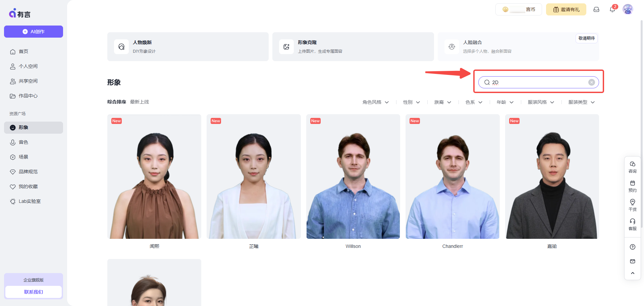Click the 联系我们 button

[34, 292]
